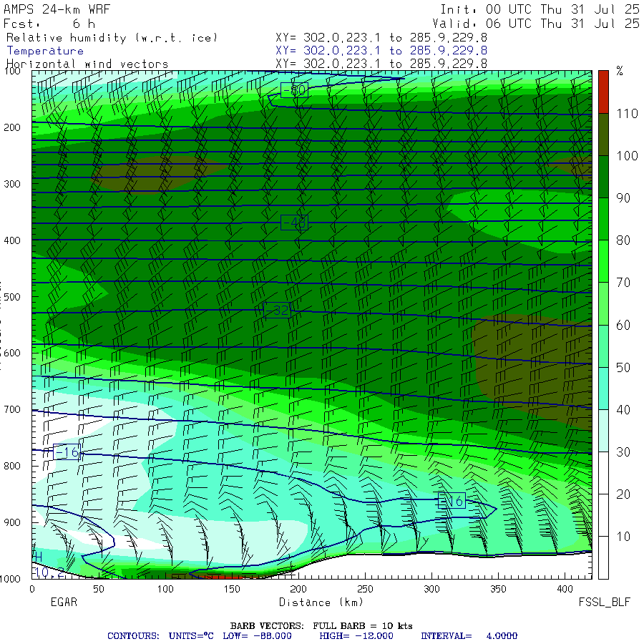644x644 pixels.
Task: Click the -16 contour label near left edge
Action: (67, 452)
